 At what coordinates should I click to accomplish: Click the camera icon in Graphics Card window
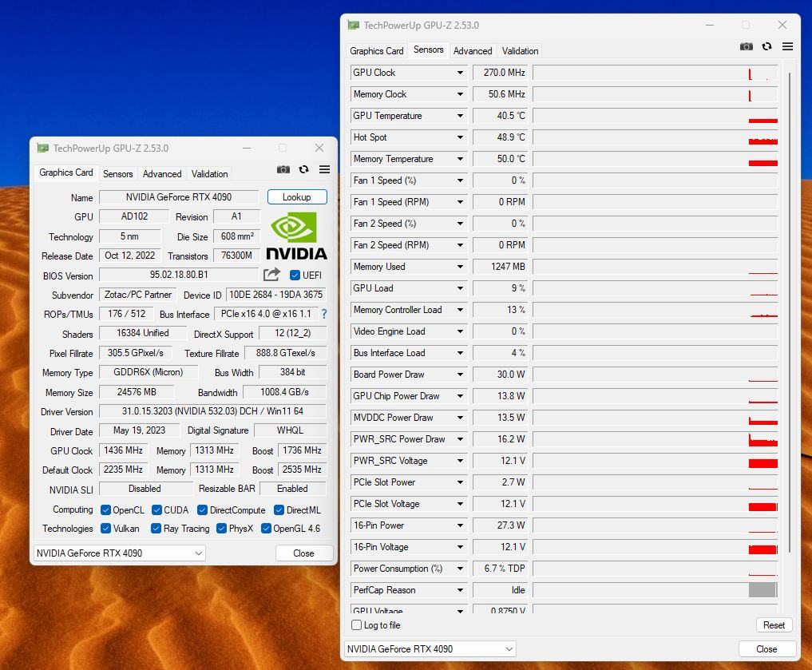(283, 169)
